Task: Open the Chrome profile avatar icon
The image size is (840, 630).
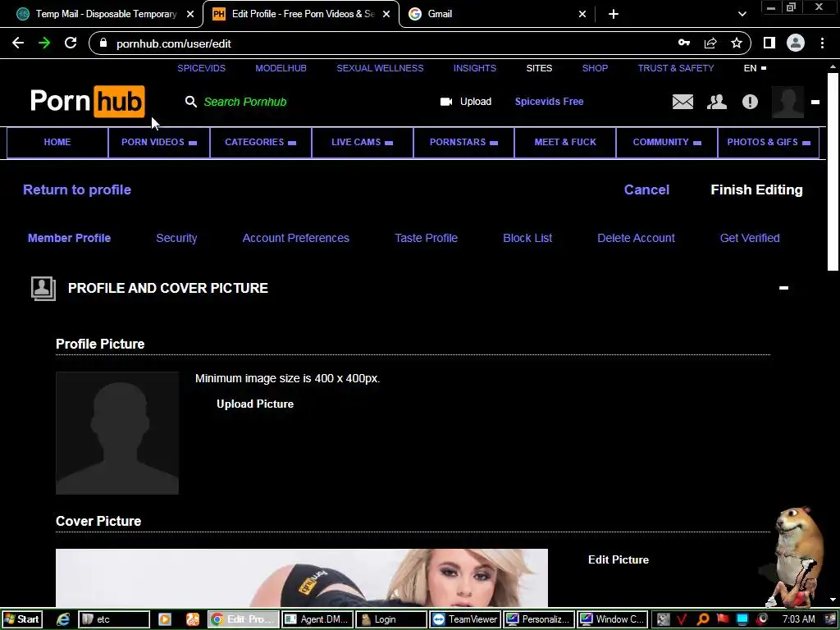Action: click(796, 43)
